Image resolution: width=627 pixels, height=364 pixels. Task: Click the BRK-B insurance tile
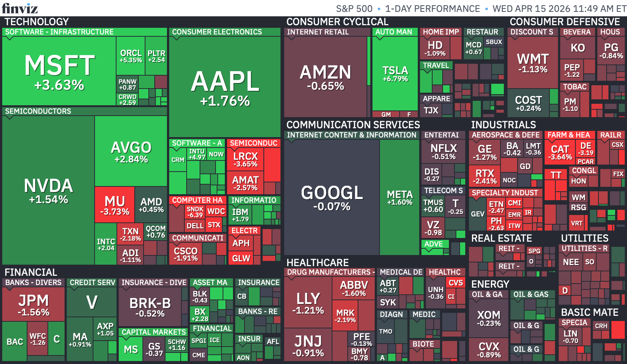pyautogui.click(x=150, y=307)
